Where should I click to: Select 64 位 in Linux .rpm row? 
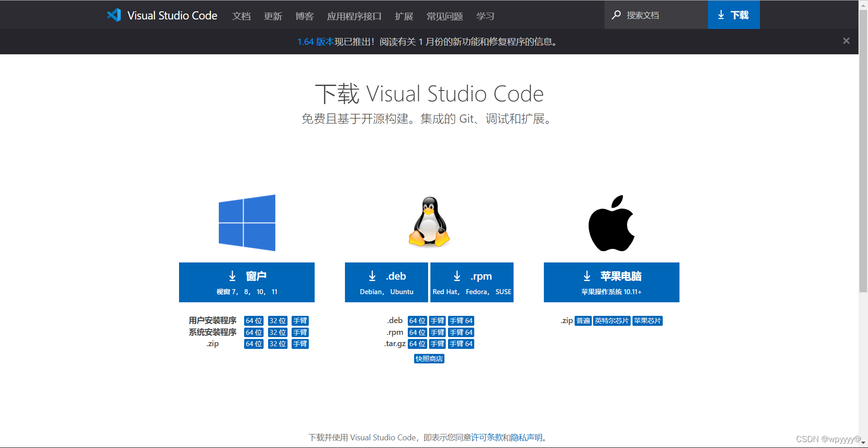pos(417,333)
